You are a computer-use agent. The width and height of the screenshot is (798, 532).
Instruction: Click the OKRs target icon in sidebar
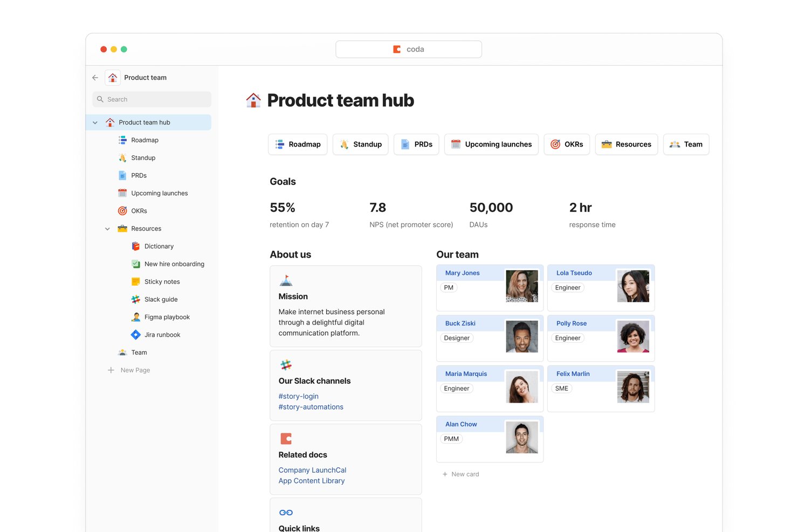[122, 211]
